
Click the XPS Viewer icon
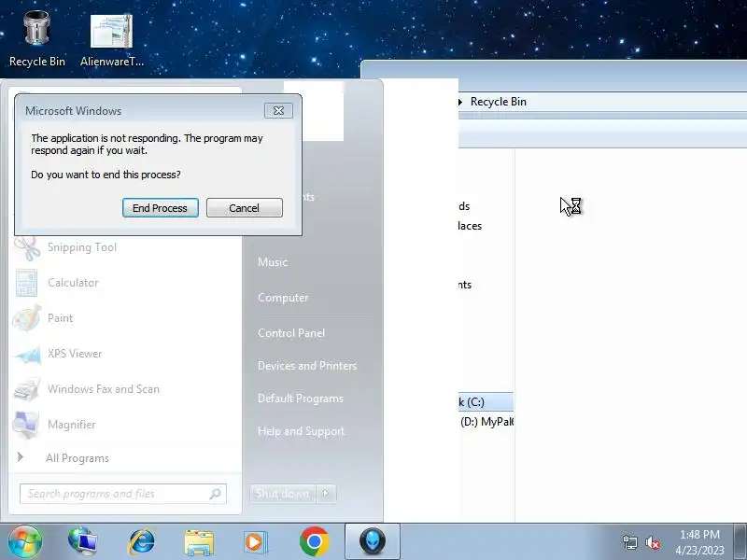click(x=28, y=355)
